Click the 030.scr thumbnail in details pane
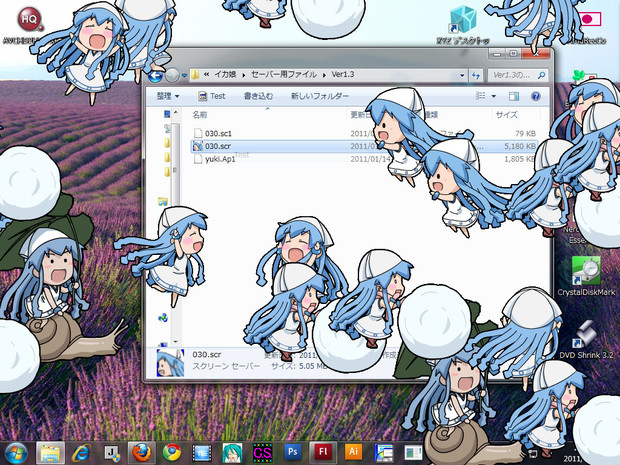The height and width of the screenshot is (465, 620). click(170, 362)
